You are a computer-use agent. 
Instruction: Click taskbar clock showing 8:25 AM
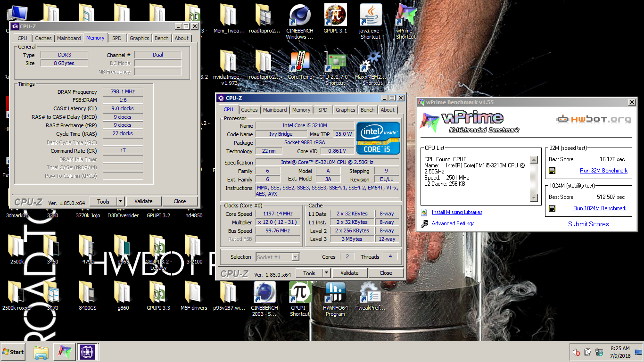click(619, 352)
